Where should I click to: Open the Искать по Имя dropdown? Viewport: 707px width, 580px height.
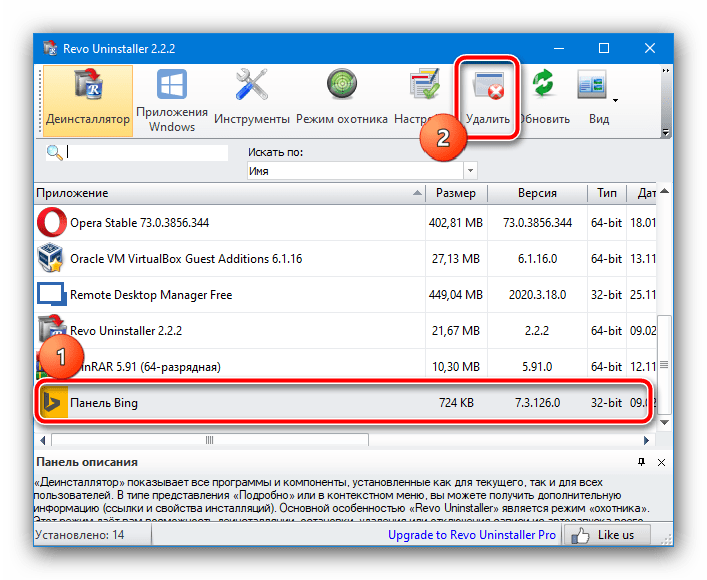pos(362,171)
